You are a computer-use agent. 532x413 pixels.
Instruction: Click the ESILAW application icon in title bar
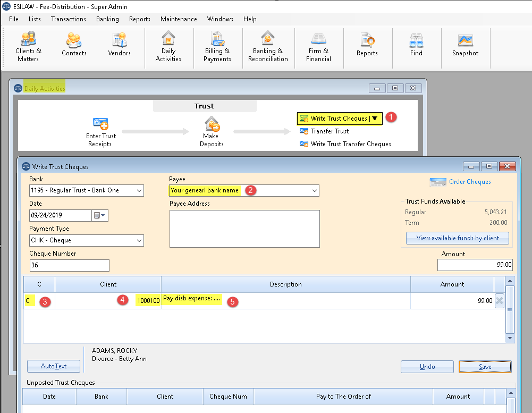[6, 6]
